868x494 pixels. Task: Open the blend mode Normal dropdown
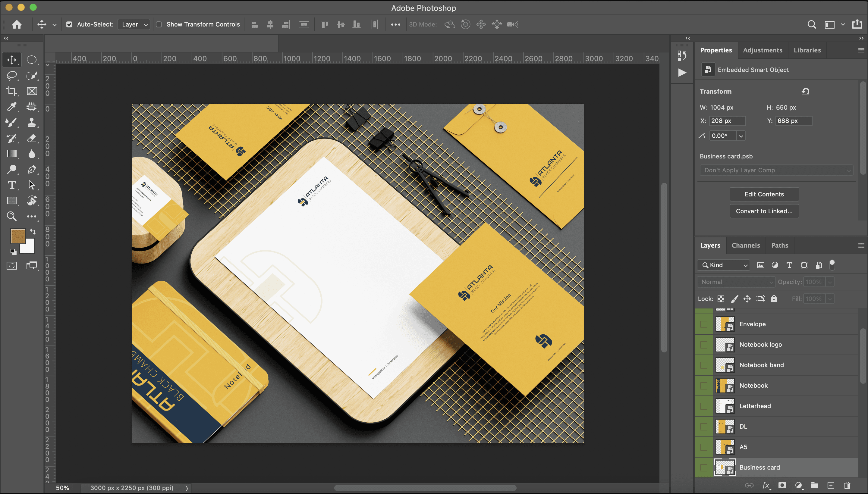click(x=736, y=282)
